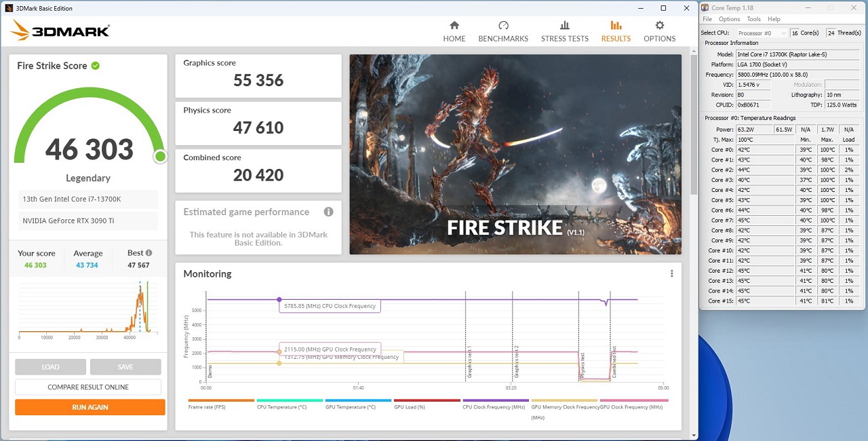Image resolution: width=868 pixels, height=441 pixels.
Task: Open the Select CPU dropdown in Core Temp
Action: [x=762, y=33]
